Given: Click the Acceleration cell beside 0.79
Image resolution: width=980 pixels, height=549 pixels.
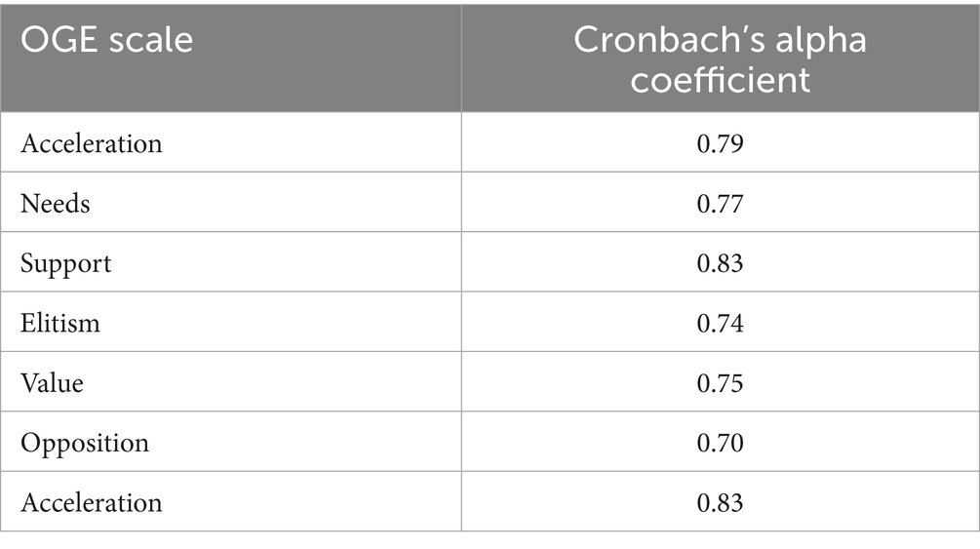Looking at the screenshot, I should click(92, 143).
